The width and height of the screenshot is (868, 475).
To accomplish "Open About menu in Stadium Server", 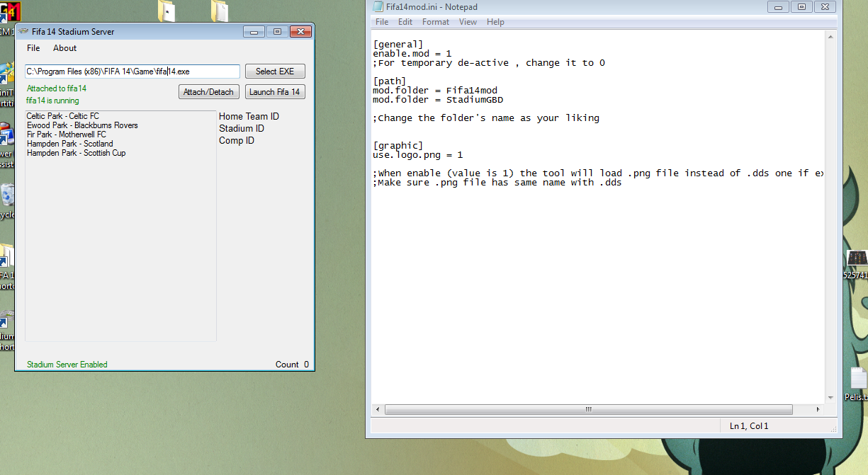I will tap(64, 48).
